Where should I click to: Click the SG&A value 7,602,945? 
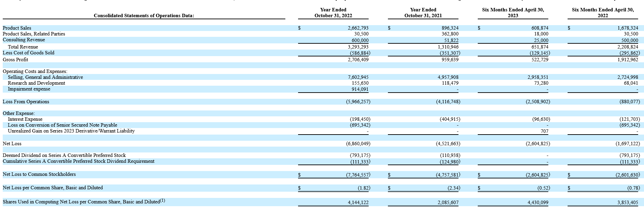click(358, 77)
